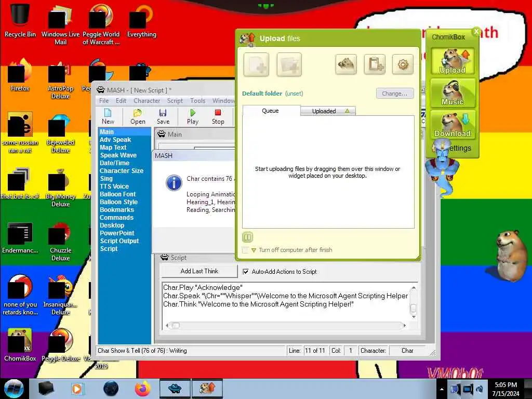Click the Firefox taskbar icon

[x=143, y=389]
